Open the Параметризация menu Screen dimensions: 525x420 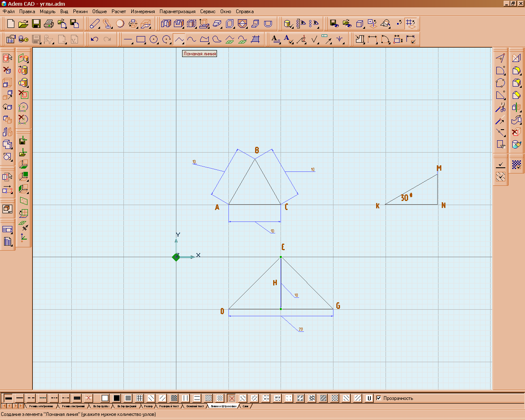click(177, 11)
